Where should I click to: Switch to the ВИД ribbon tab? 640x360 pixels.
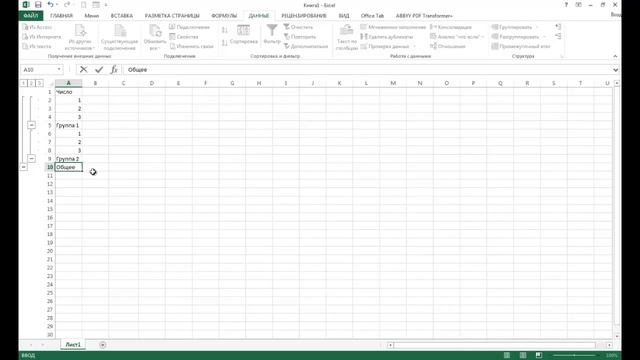pos(344,16)
